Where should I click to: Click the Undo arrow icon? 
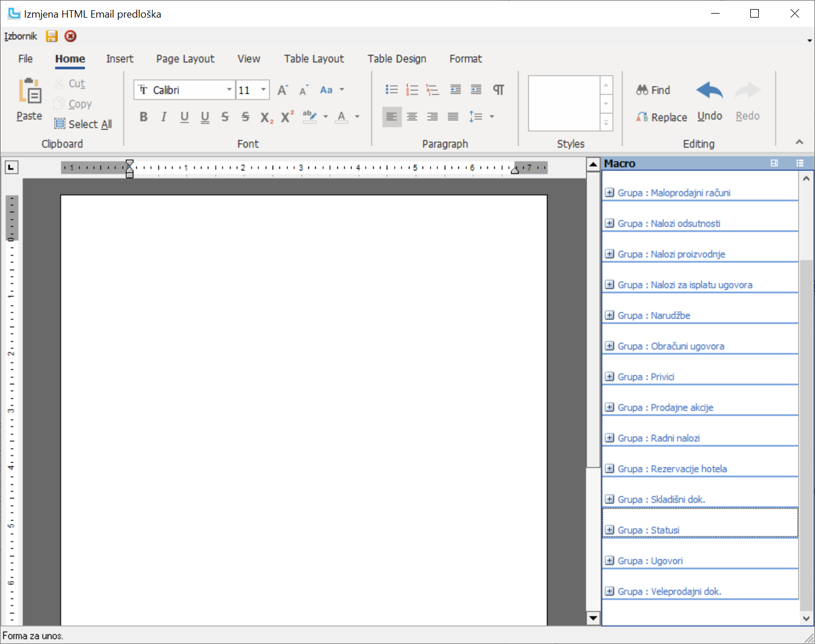point(709,91)
